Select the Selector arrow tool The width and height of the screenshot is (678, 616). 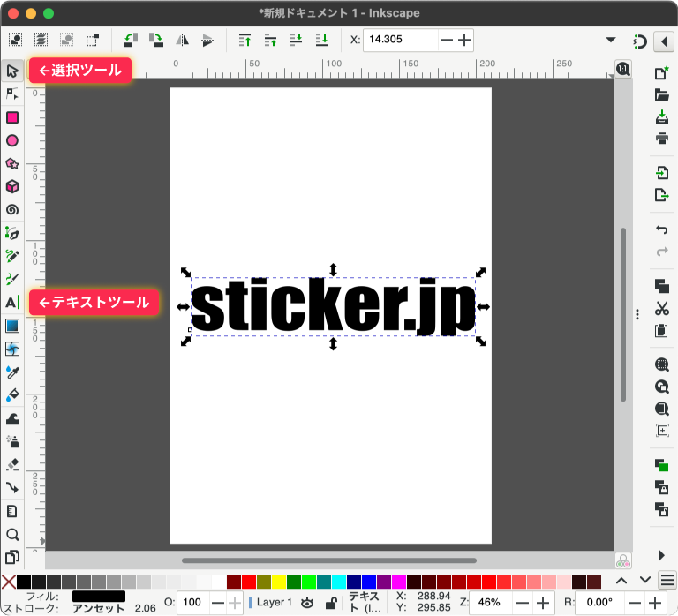(12, 71)
